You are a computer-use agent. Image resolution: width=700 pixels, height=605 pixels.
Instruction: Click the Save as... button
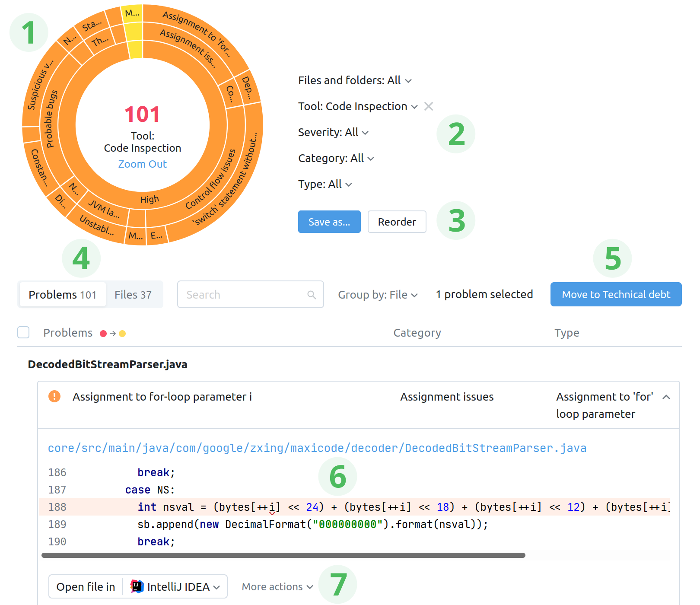tap(329, 222)
